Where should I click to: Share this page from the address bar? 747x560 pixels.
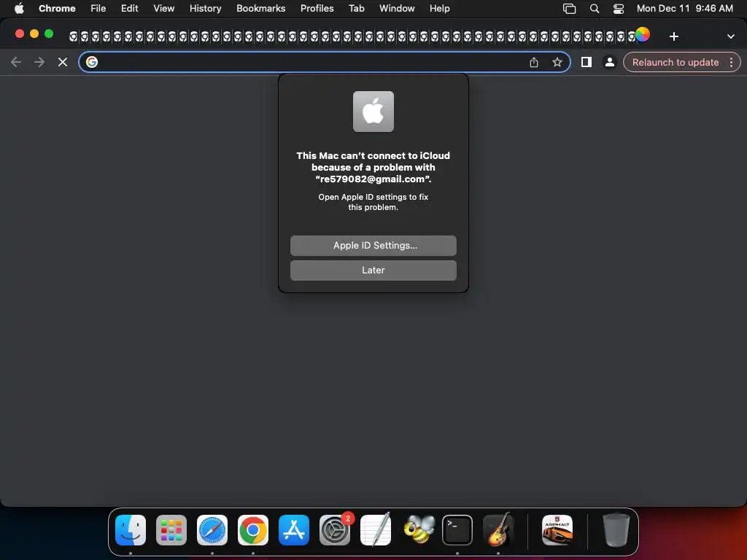tap(533, 62)
